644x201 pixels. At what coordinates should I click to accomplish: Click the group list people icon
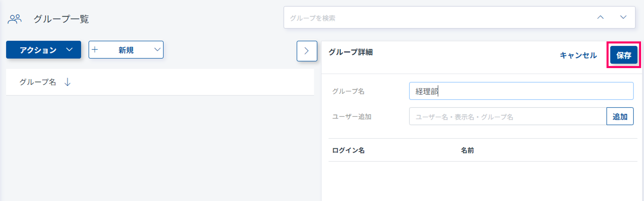pos(14,19)
